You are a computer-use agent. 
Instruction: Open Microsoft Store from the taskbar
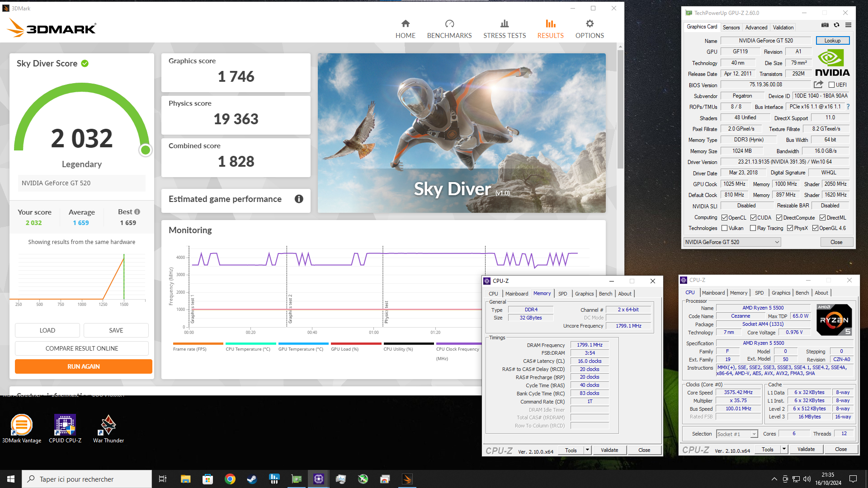coord(208,479)
